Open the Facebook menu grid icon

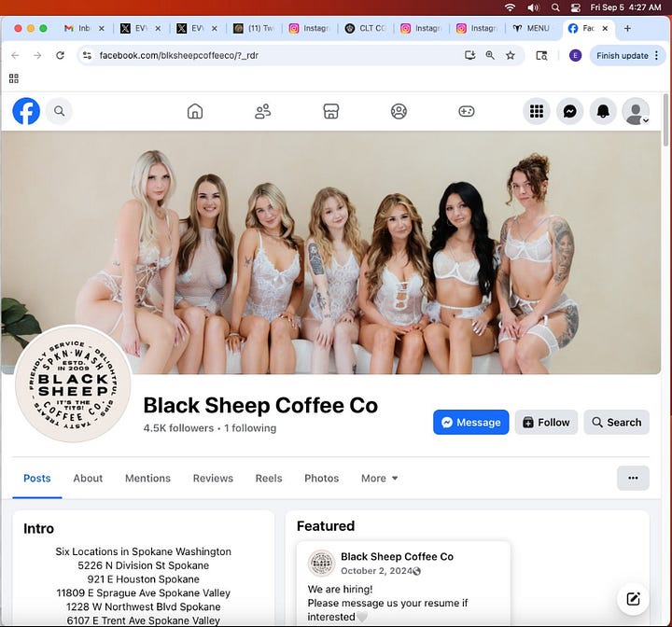(x=536, y=111)
